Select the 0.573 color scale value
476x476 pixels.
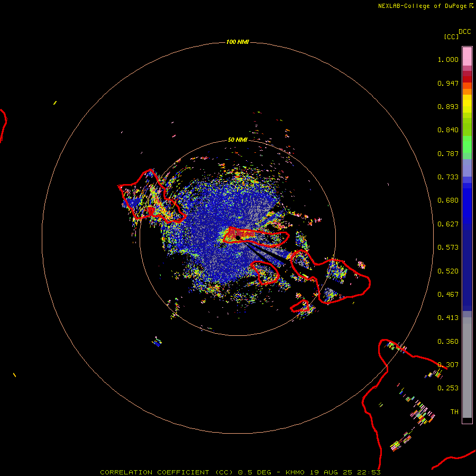(x=448, y=248)
